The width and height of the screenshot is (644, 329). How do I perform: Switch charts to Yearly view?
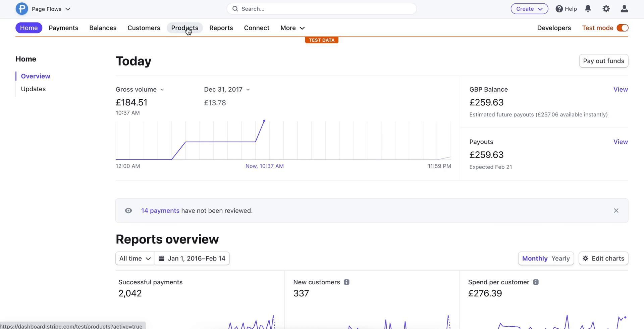(560, 258)
